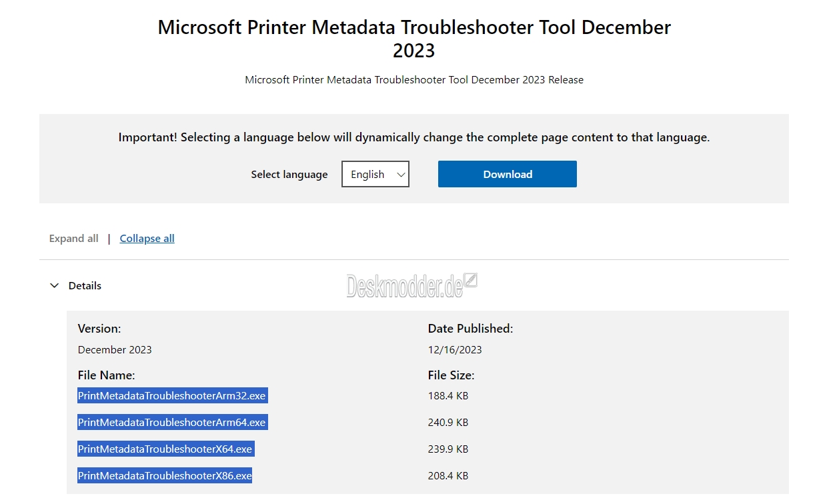Click the 188.4 KB file size

click(x=448, y=395)
